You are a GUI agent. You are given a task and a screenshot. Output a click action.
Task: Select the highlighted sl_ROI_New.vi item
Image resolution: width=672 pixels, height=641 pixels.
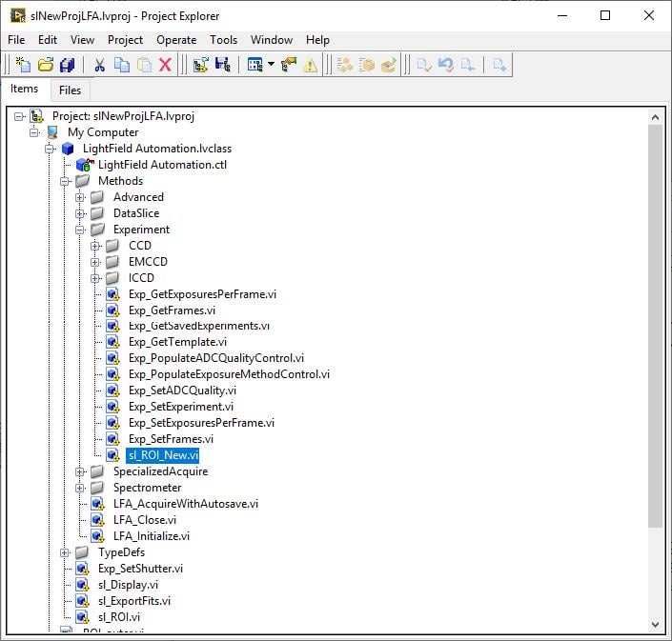pos(163,455)
